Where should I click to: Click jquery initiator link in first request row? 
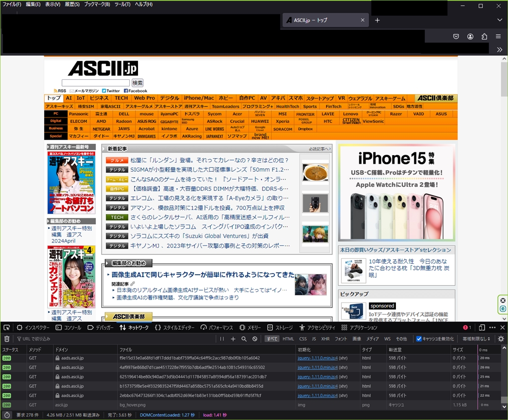(x=317, y=358)
